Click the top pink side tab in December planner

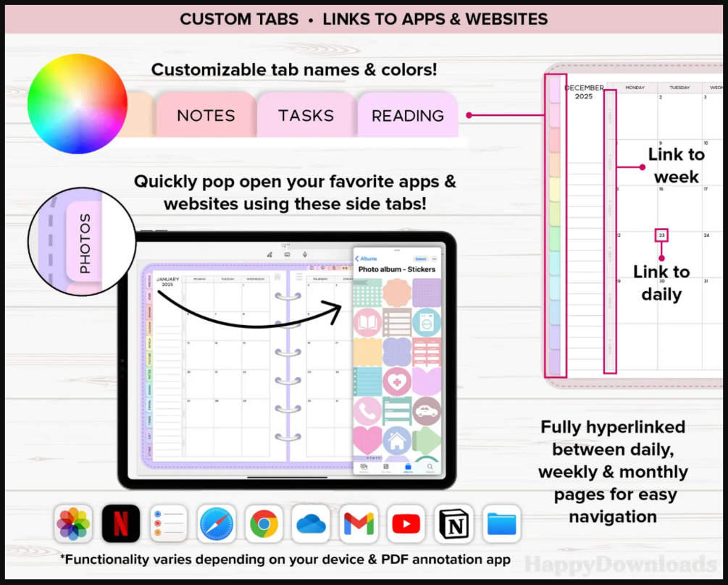coord(555,90)
